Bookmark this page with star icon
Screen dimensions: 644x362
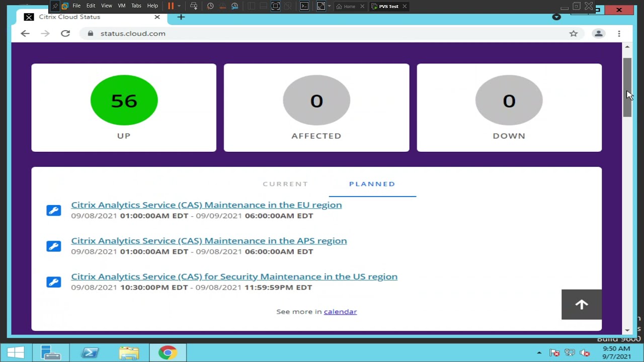(x=574, y=33)
